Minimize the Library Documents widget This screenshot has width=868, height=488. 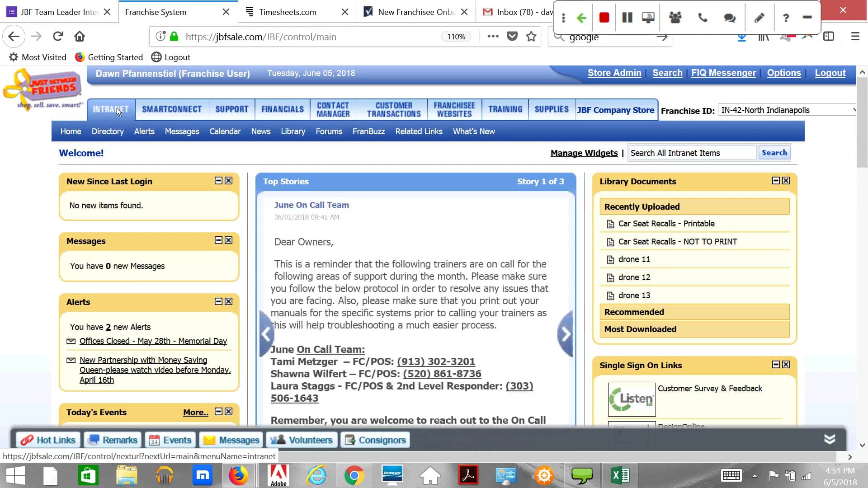click(x=776, y=181)
